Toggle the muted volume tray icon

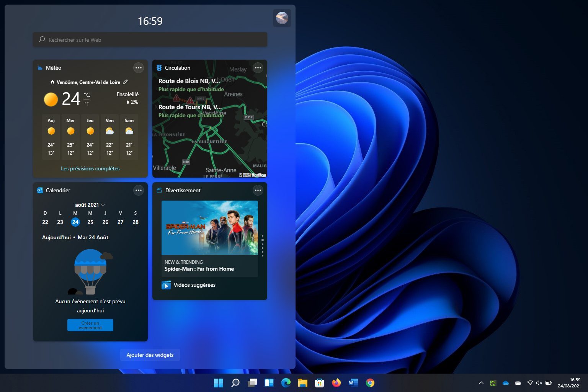[539, 383]
